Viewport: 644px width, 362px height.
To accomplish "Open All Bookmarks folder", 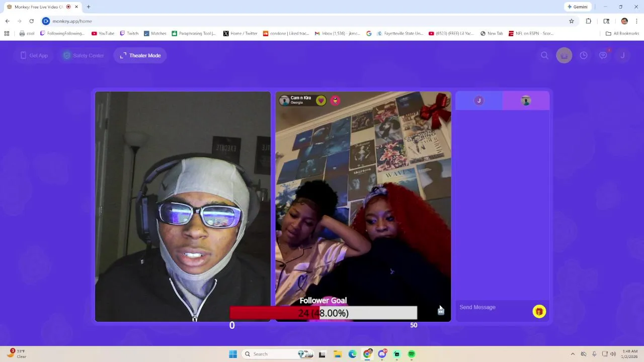I will [x=622, y=34].
